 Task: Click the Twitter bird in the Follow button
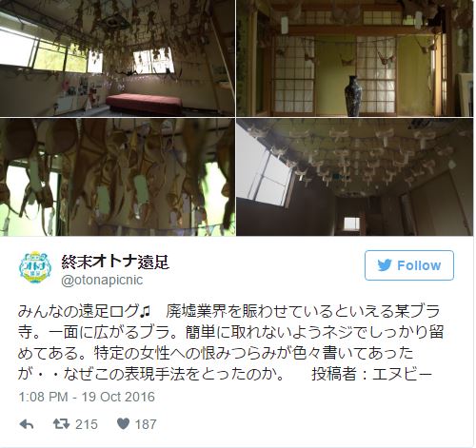coord(385,265)
